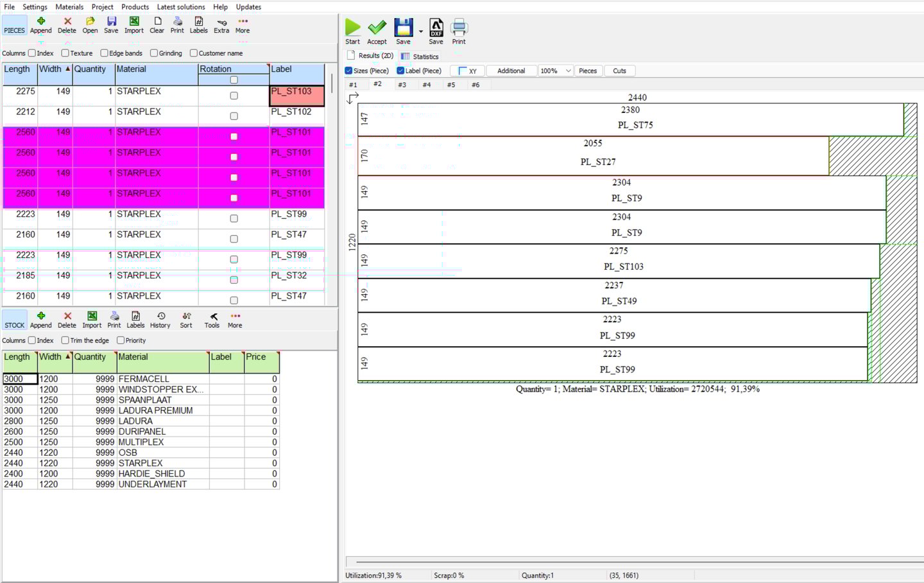This screenshot has height=583, width=924.
Task: Open the zoom 100% dropdown
Action: click(x=555, y=71)
